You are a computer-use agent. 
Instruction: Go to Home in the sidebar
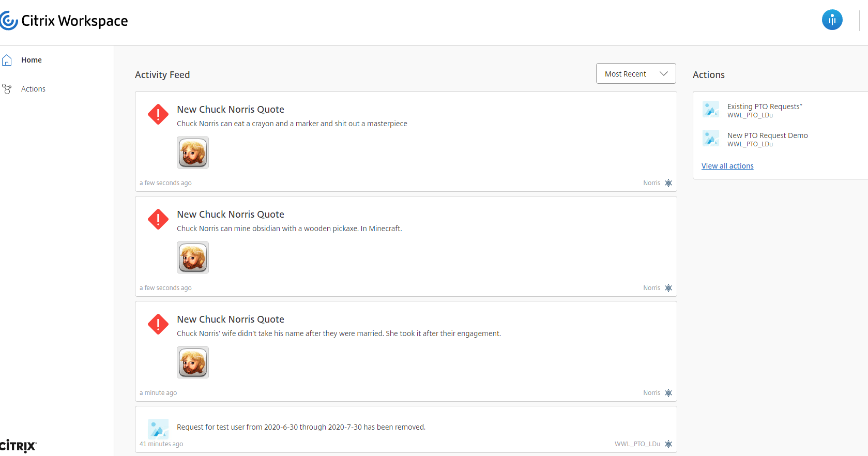point(32,60)
